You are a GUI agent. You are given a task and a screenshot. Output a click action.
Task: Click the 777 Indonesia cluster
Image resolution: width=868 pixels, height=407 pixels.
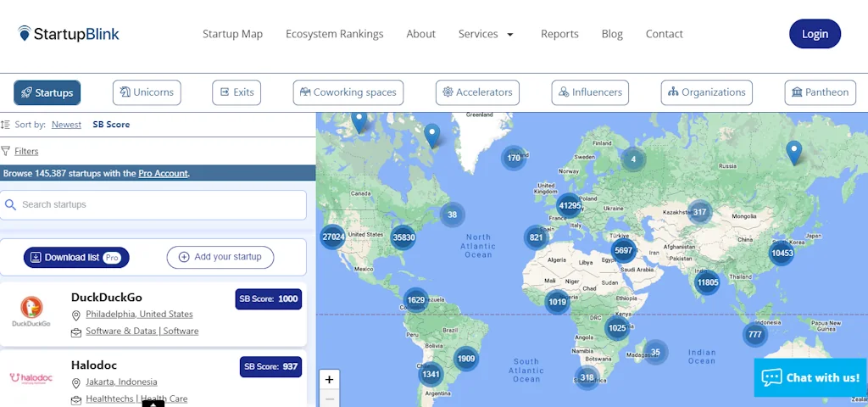tap(755, 334)
